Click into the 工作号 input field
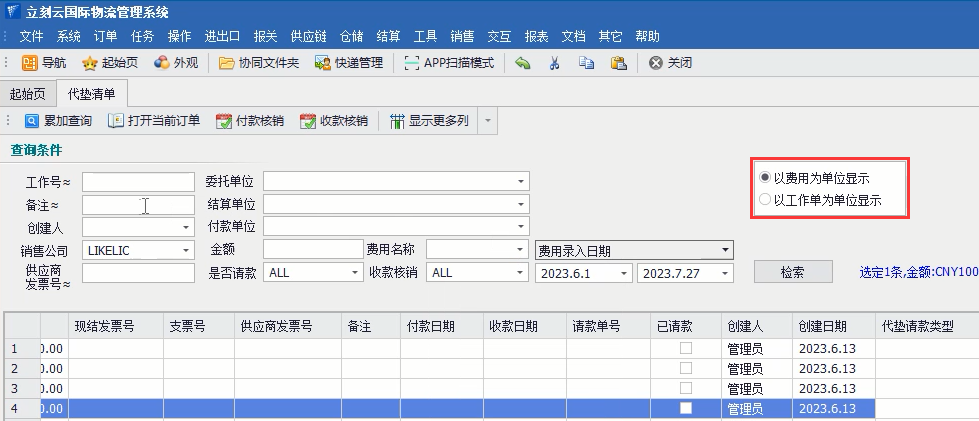The image size is (979, 421). pyautogui.click(x=139, y=182)
